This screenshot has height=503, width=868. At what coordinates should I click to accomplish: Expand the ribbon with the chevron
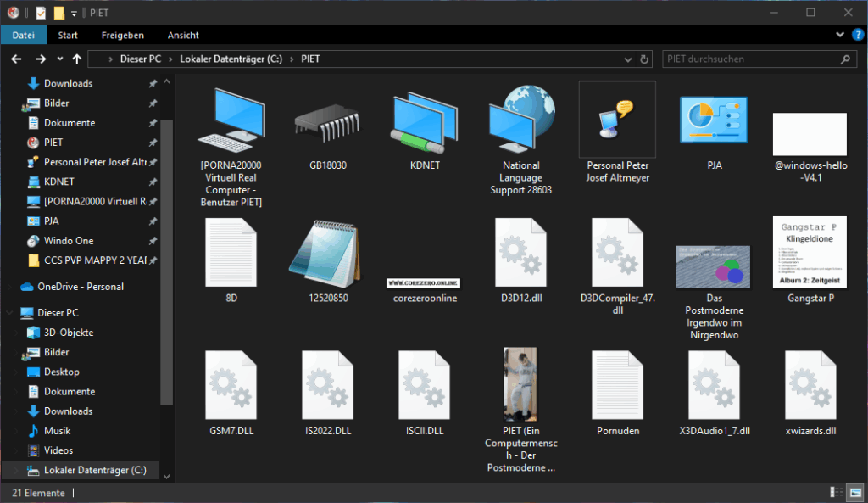coord(840,36)
